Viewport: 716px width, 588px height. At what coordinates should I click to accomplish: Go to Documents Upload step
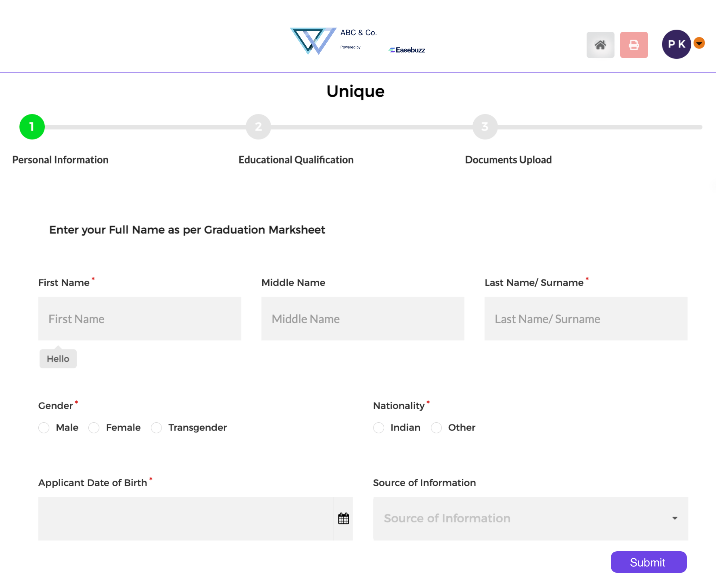(508, 160)
